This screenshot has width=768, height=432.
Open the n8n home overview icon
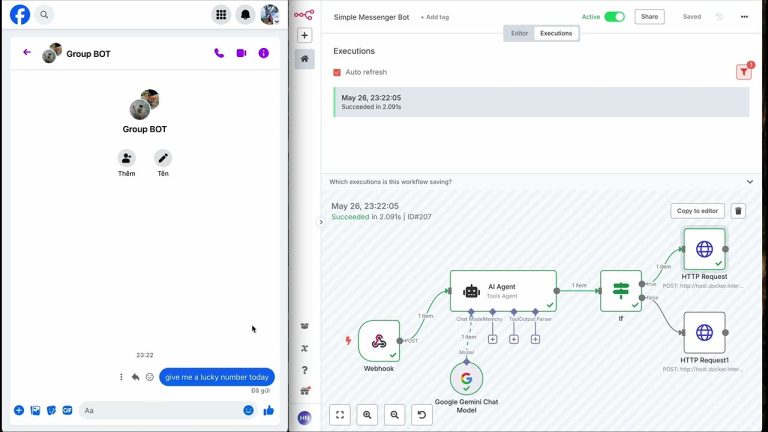(x=305, y=59)
